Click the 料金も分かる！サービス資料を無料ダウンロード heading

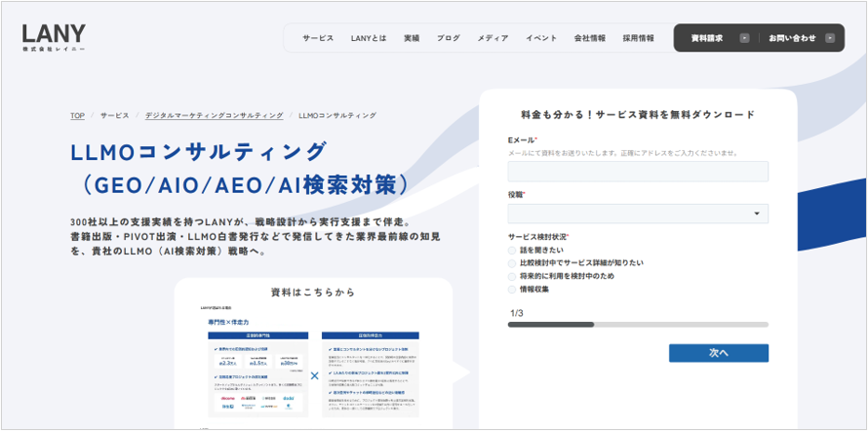click(x=638, y=114)
